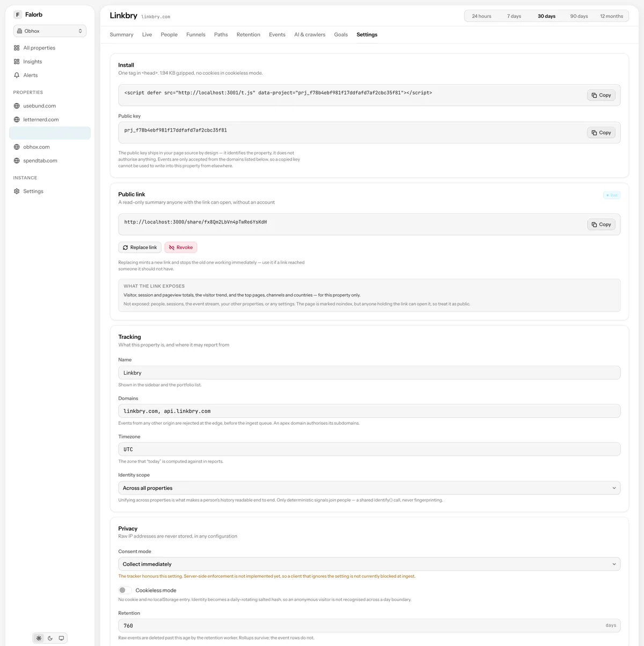Viewport: 644px width, 646px height.
Task: Copy the public key value
Action: click(601, 133)
